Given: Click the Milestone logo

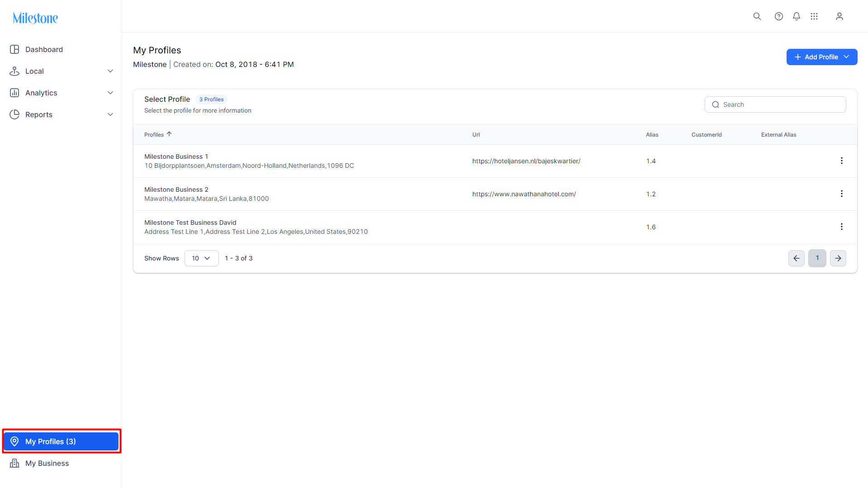Looking at the screenshot, I should coord(35,18).
